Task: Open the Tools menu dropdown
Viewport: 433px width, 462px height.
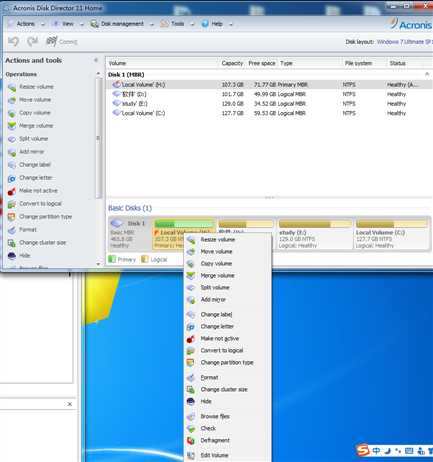Action: 177,24
